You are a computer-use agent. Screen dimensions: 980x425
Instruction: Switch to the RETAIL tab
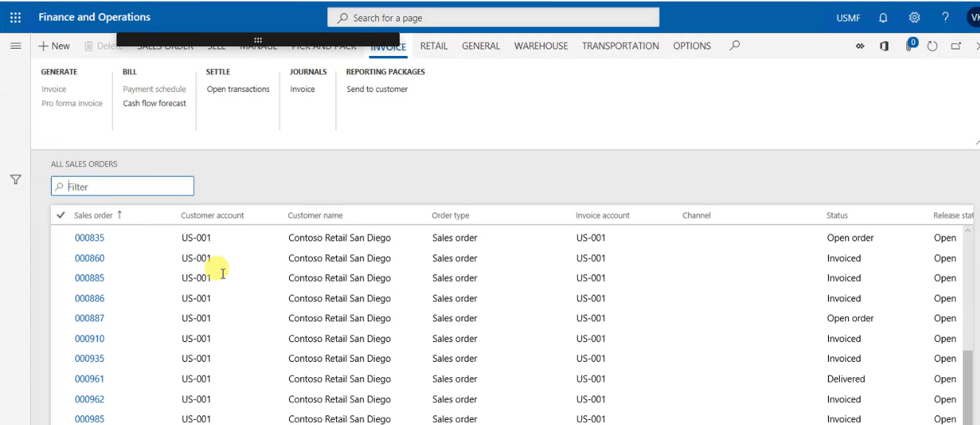[434, 45]
